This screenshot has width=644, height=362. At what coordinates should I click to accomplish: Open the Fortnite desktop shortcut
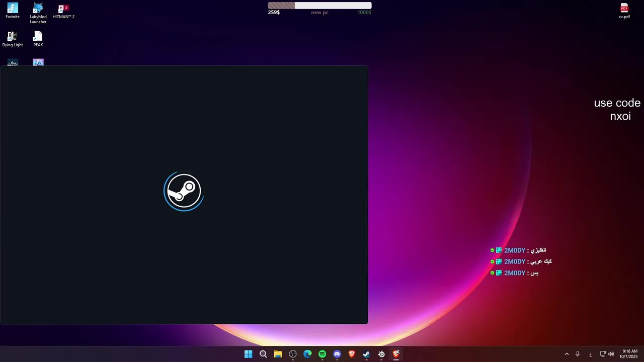click(x=13, y=11)
